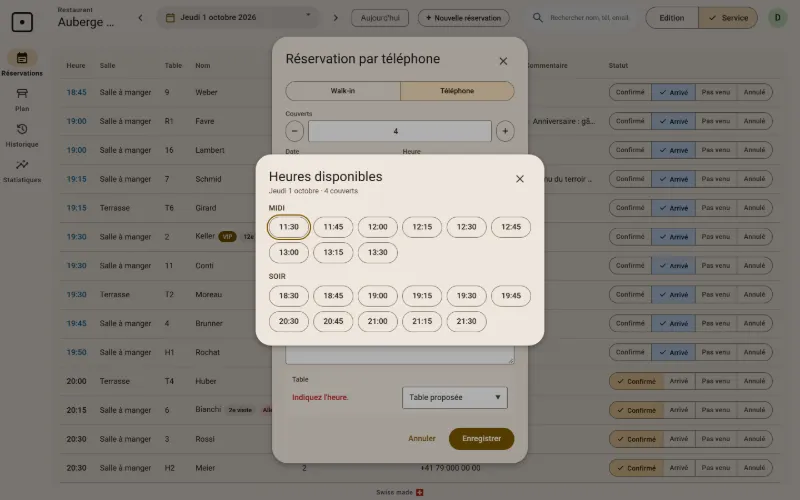Open the Historique sidebar icon
800x500 pixels.
(x=22, y=129)
